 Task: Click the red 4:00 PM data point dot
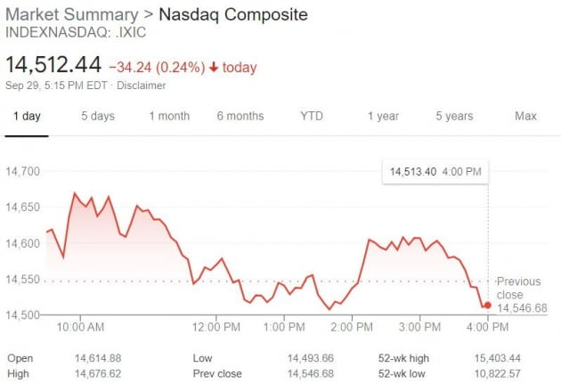click(x=488, y=306)
